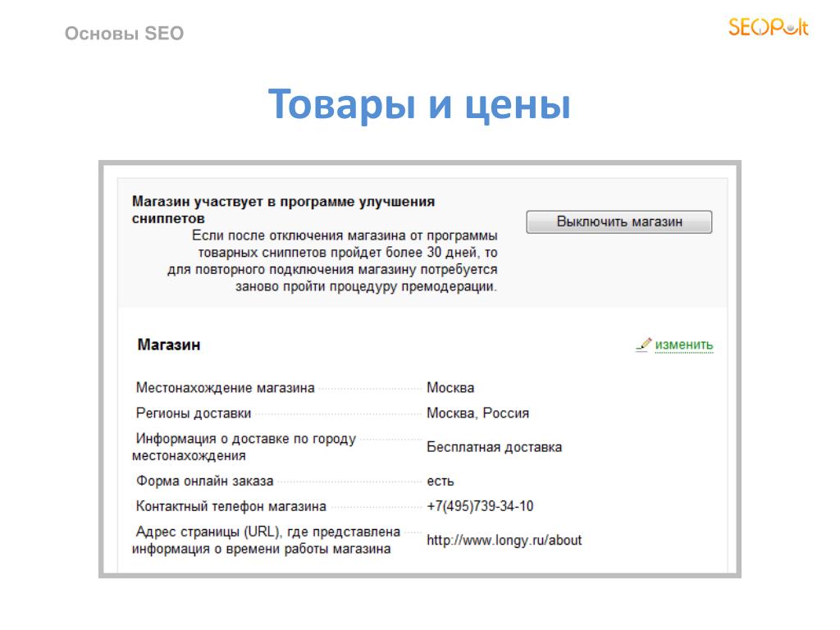Click the "Выключить магазин" button
The image size is (840, 630).
(619, 221)
